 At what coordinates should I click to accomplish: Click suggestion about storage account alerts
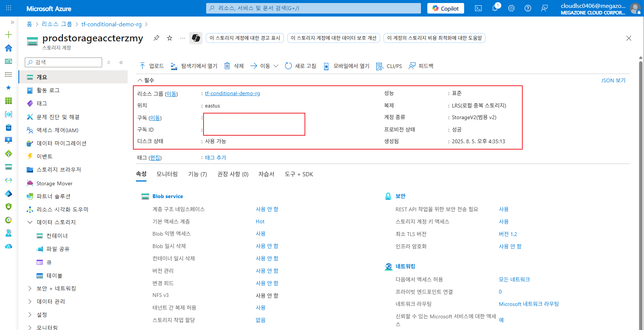245,38
